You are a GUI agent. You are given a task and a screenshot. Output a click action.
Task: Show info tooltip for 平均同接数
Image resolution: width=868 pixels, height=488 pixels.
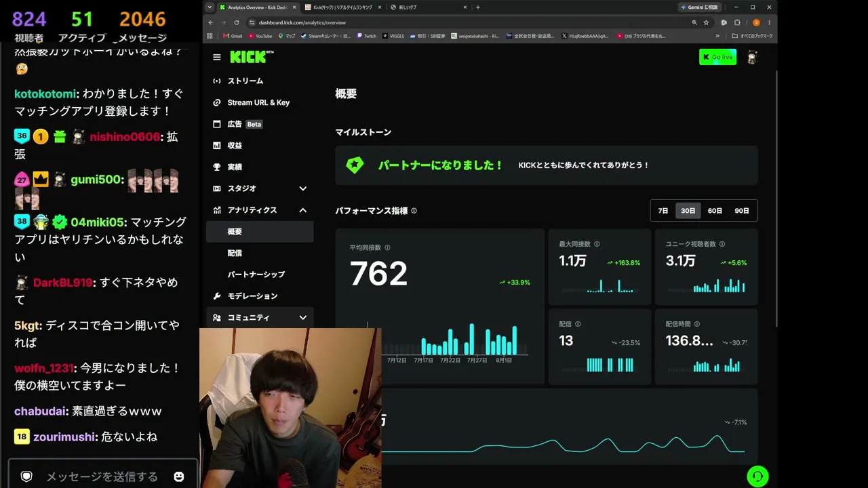click(387, 247)
